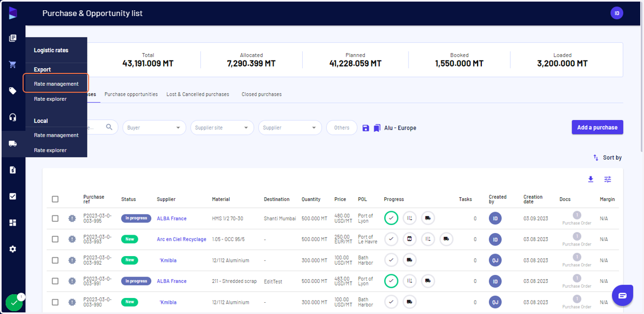Click truck progress icon for P2023-03-0-003-992
Viewport: 644px width, 314px height.
pyautogui.click(x=409, y=260)
